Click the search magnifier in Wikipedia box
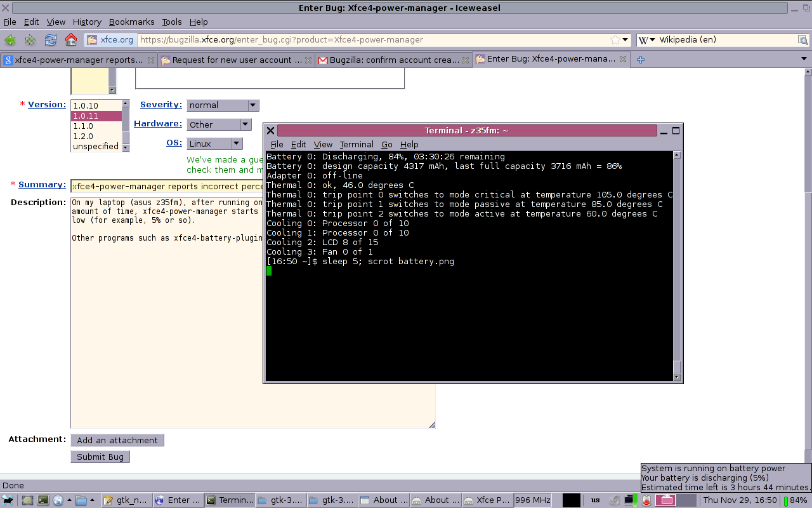Screen dimensions: 812x508 point(802,39)
